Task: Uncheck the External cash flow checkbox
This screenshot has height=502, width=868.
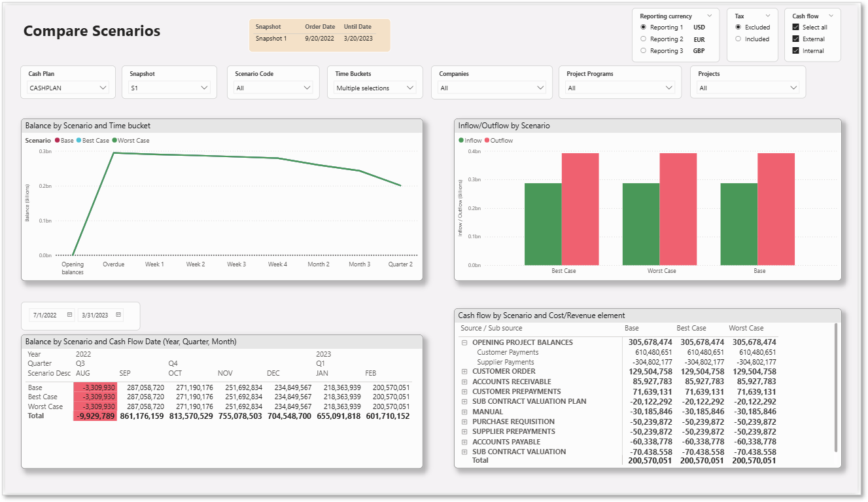Action: pyautogui.click(x=796, y=39)
